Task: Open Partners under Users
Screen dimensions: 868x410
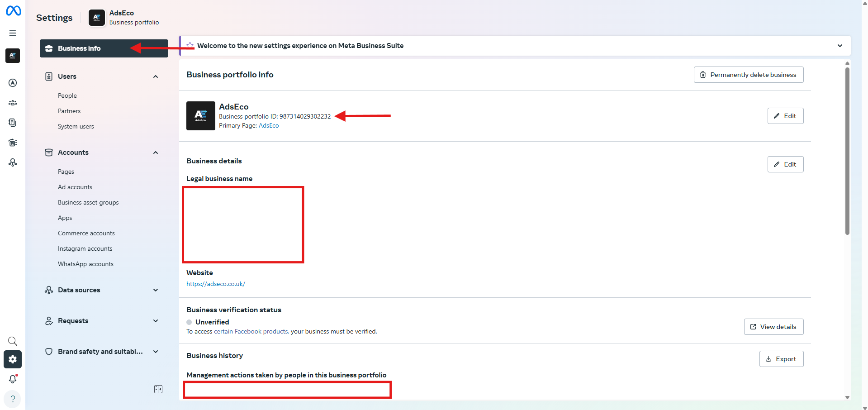Action: pyautogui.click(x=69, y=111)
